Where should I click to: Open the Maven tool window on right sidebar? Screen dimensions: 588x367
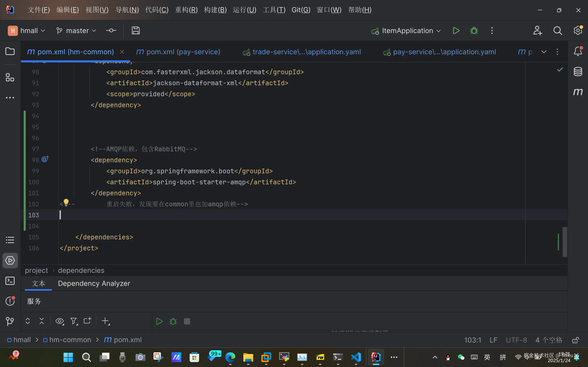578,92
